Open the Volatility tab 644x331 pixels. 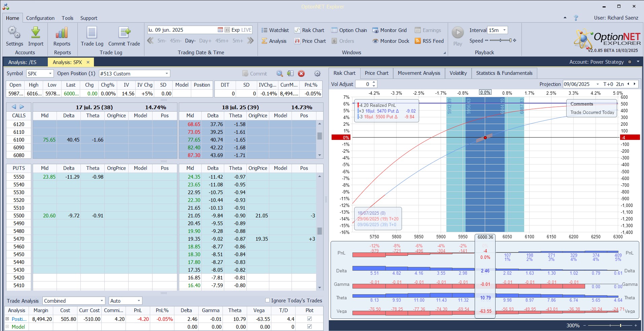point(458,73)
